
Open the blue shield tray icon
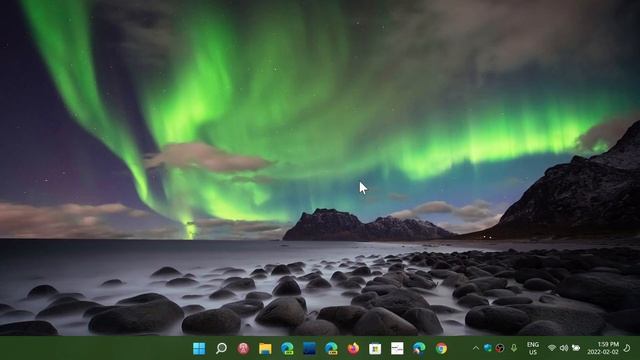coord(488,348)
